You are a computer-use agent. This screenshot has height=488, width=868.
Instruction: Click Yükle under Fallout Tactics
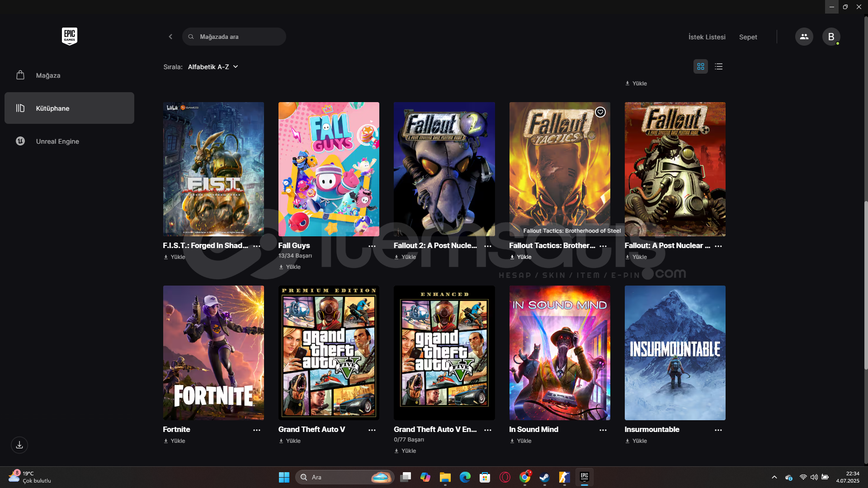[520, 257]
